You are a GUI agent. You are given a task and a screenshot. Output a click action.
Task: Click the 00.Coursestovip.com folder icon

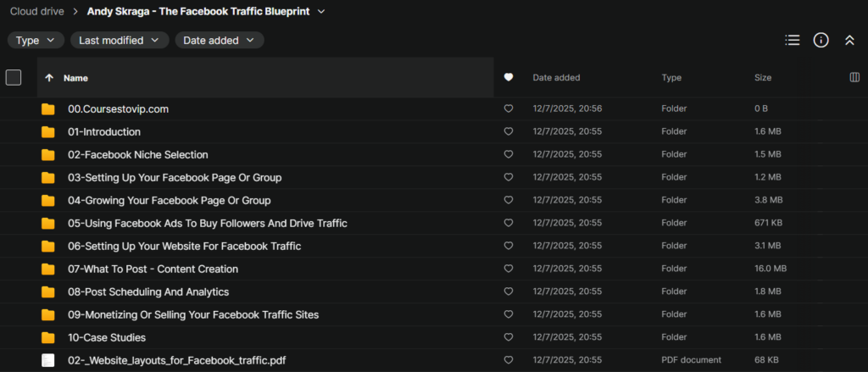tap(48, 109)
